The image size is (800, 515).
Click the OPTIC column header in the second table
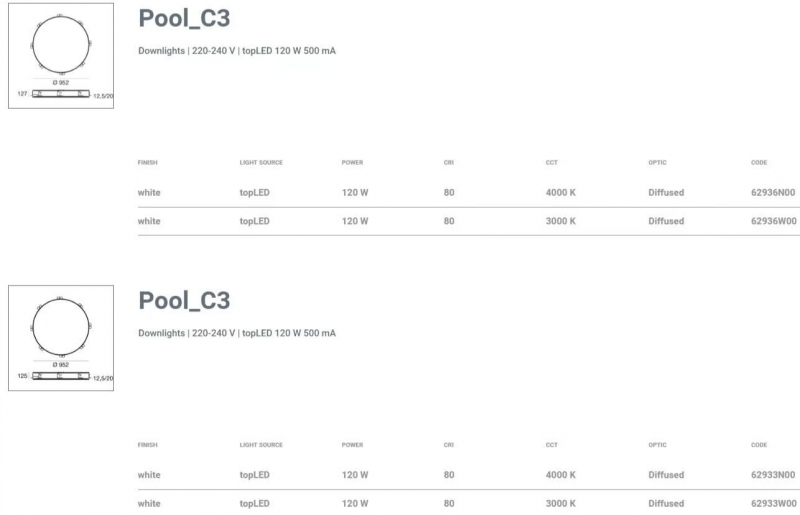(657, 445)
